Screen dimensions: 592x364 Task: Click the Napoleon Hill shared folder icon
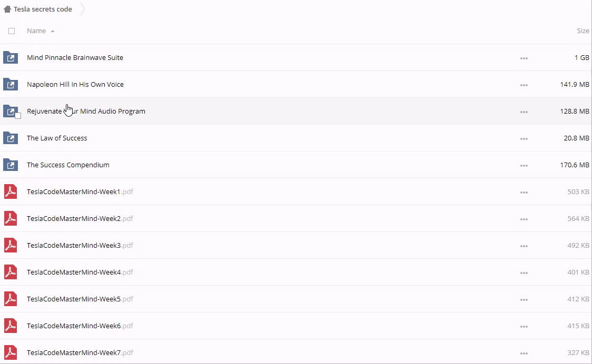[x=11, y=84]
